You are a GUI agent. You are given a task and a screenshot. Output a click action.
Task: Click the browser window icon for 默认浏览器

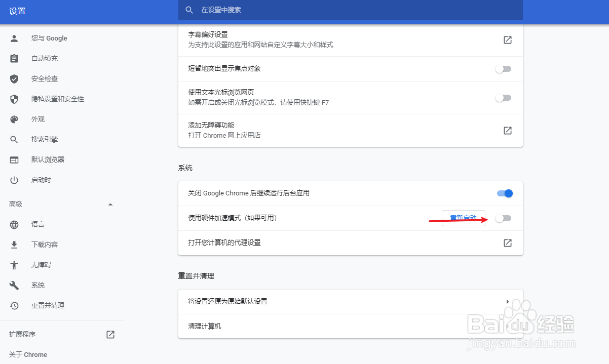pos(14,160)
